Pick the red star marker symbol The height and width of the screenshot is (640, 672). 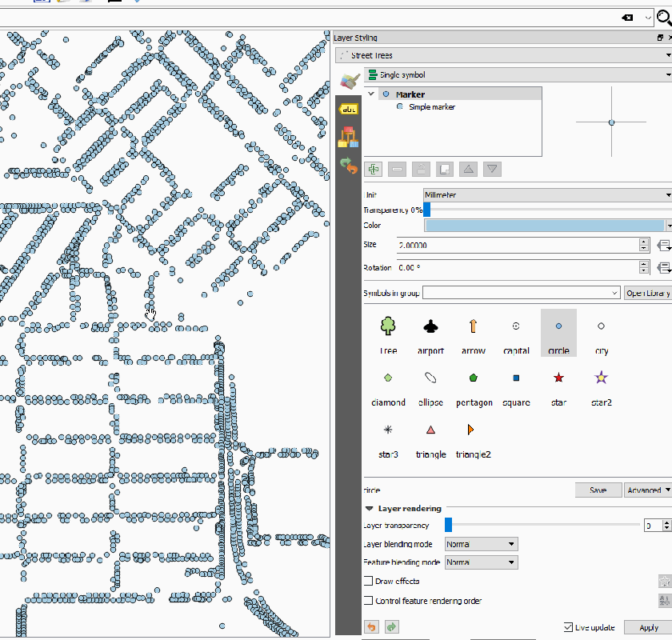point(558,378)
